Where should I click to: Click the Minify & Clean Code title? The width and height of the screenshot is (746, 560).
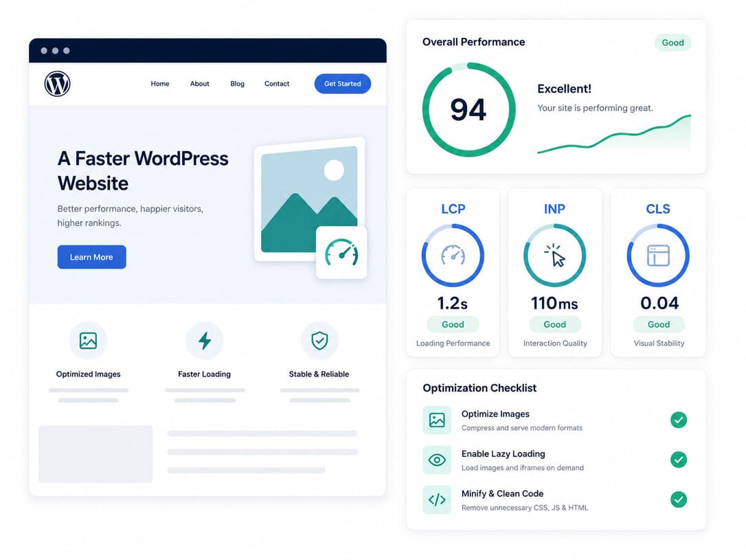(502, 493)
